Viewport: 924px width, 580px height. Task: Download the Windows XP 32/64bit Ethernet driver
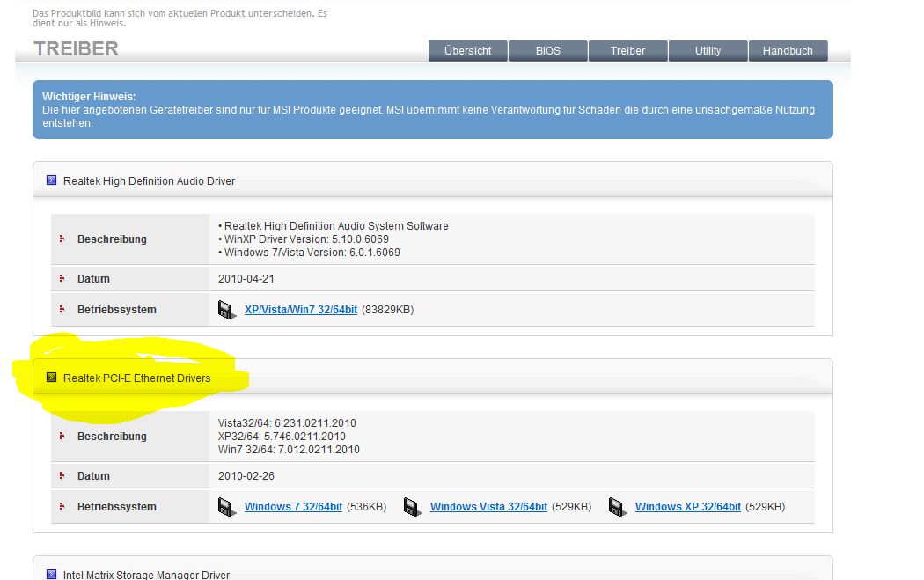pos(687,506)
